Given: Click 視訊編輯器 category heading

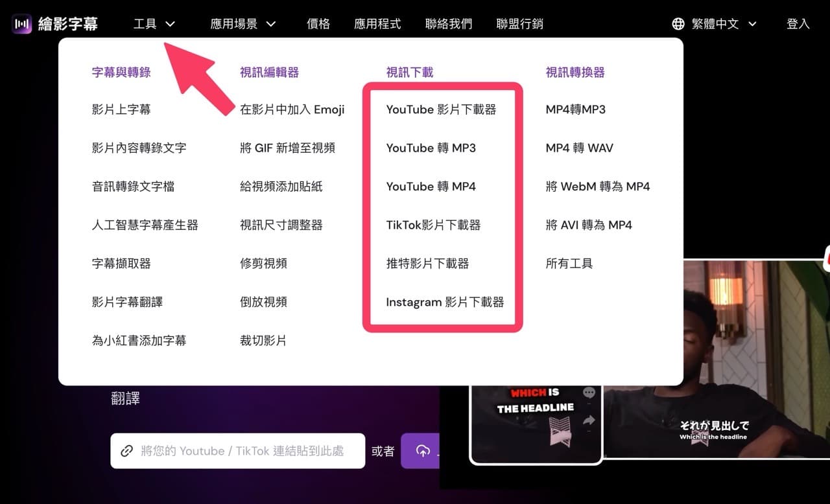Looking at the screenshot, I should click(269, 72).
